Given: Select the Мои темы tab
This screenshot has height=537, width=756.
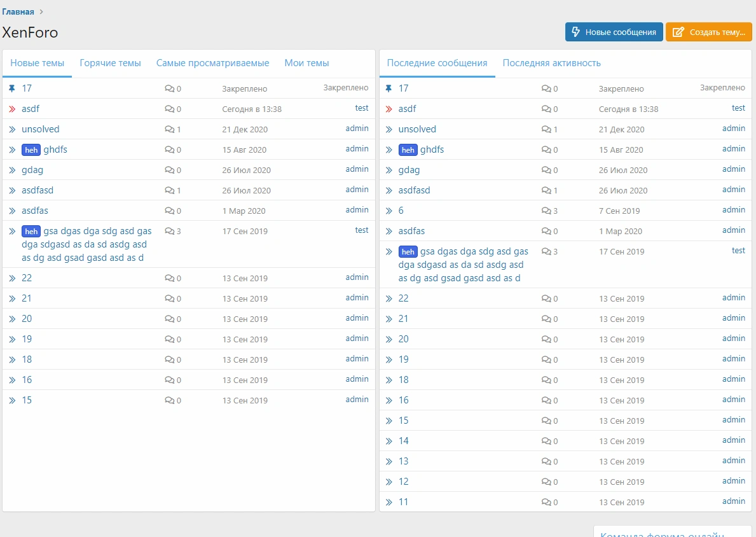Looking at the screenshot, I should click(306, 63).
